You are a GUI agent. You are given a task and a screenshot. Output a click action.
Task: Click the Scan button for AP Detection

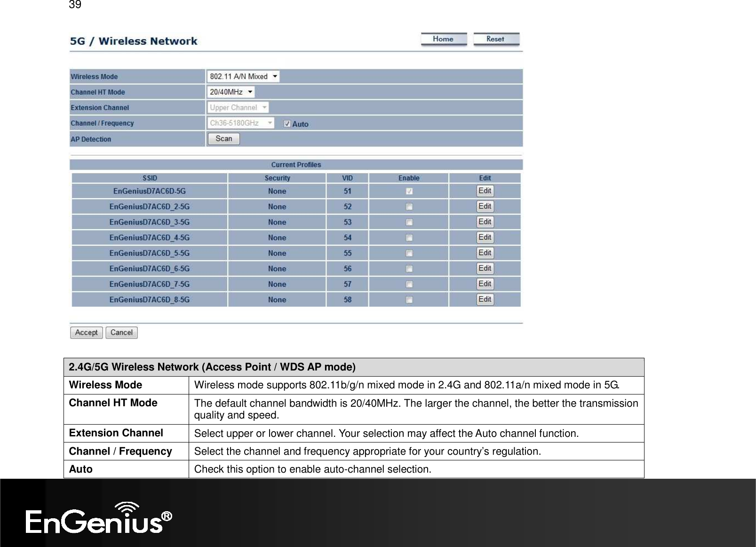click(223, 139)
